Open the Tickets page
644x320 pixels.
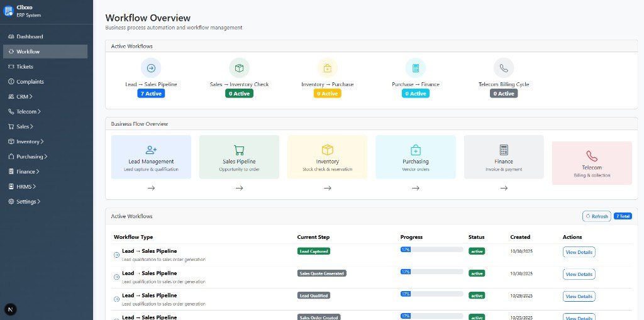(45, 67)
